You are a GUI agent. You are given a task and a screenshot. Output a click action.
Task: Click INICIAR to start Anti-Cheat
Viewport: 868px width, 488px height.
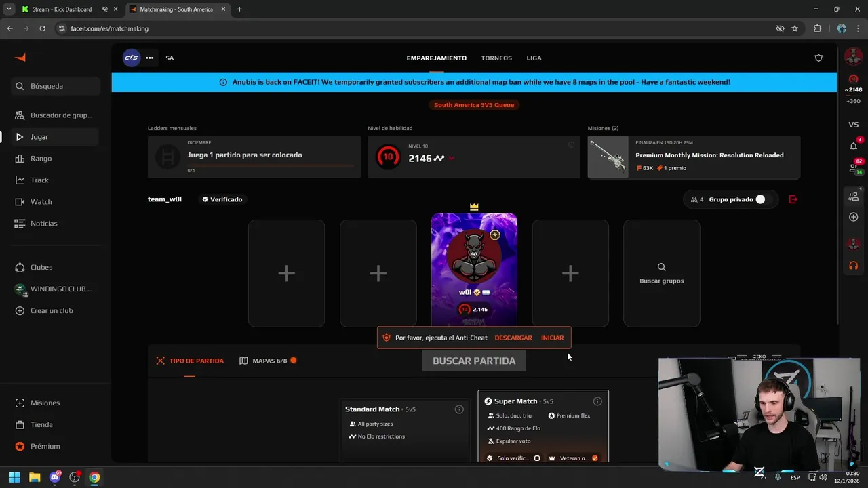tap(552, 338)
